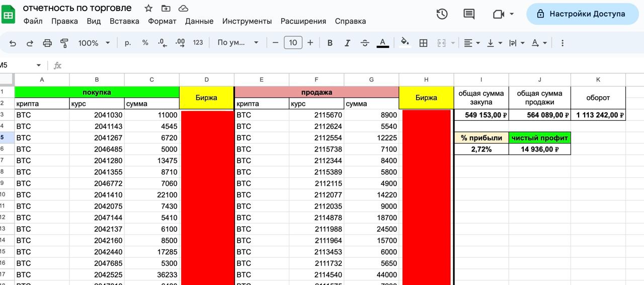Click the formula bar input
Screen dimensions: 644x285
click(x=352, y=65)
